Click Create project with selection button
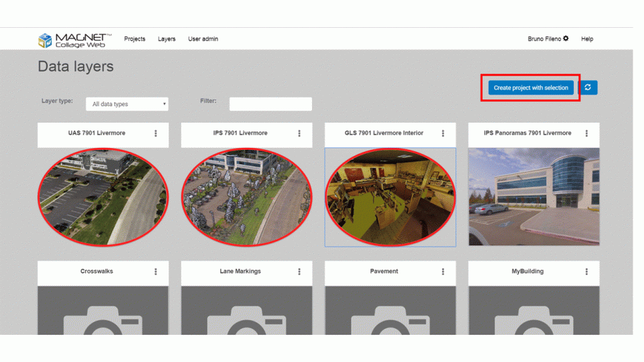This screenshot has height=362, width=644. 530,88
